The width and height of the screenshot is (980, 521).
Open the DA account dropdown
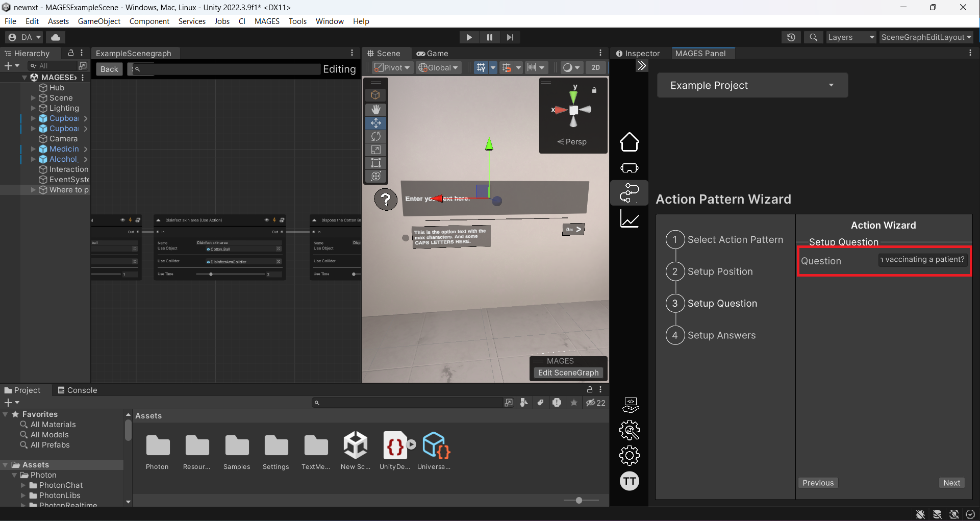click(24, 37)
